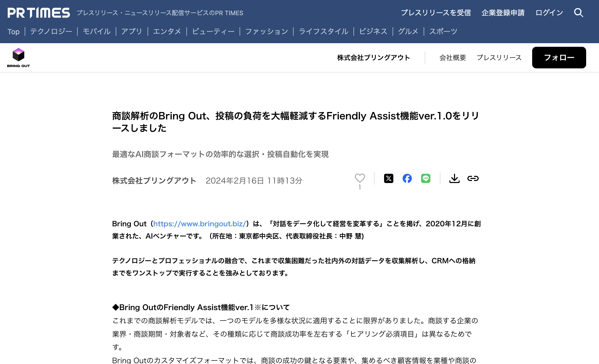
Task: Open the ビューティー category
Action: point(213,32)
